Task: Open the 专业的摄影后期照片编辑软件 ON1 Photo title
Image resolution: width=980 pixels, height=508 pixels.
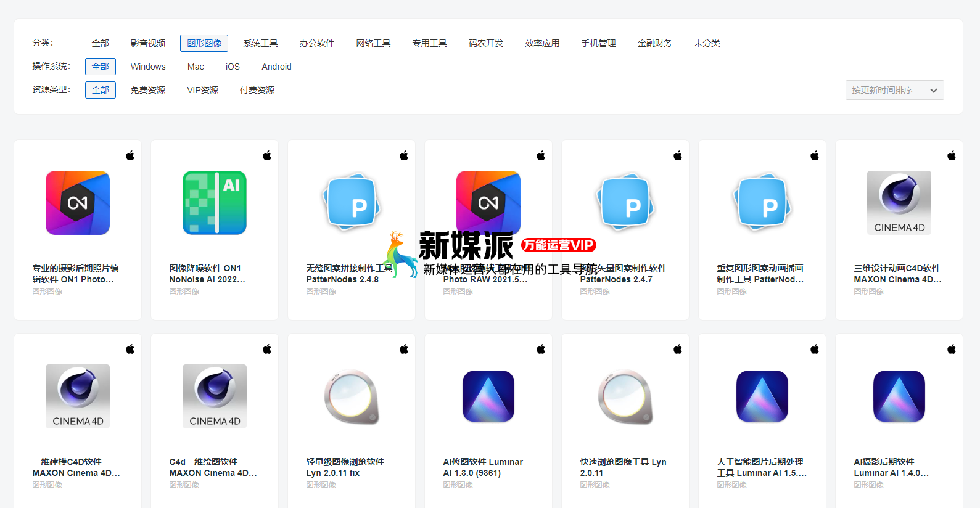Action: tap(76, 274)
